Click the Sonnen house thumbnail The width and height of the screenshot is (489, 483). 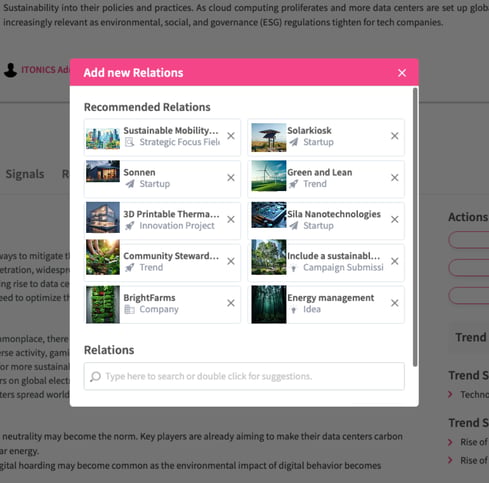[103, 171]
